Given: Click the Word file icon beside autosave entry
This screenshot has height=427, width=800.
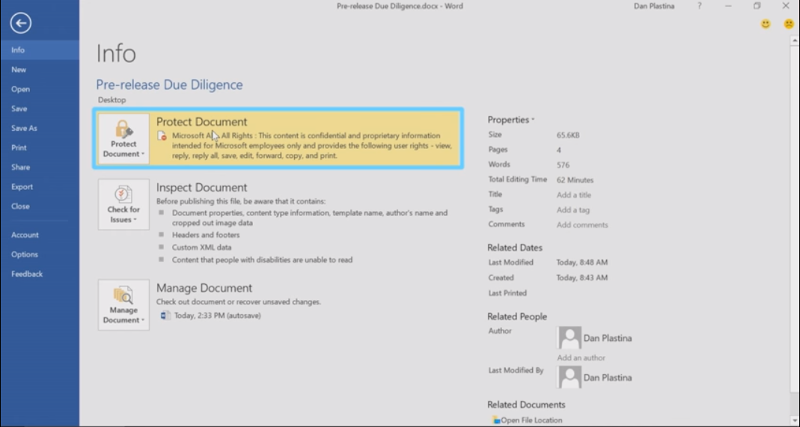Looking at the screenshot, I should pyautogui.click(x=165, y=315).
